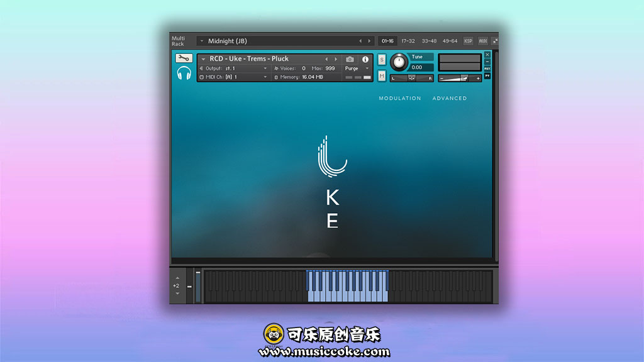Minimize the instrument header view
The image size is (644, 362).
487,62
